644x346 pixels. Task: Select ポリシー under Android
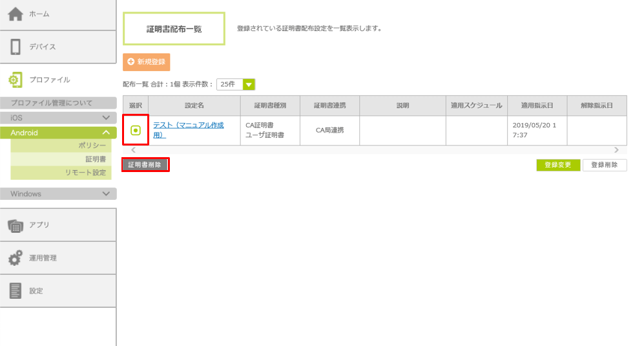click(61, 146)
